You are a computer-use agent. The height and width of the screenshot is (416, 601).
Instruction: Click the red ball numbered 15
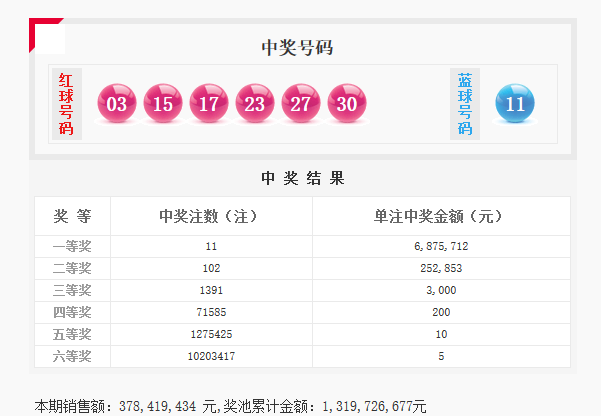(x=163, y=104)
